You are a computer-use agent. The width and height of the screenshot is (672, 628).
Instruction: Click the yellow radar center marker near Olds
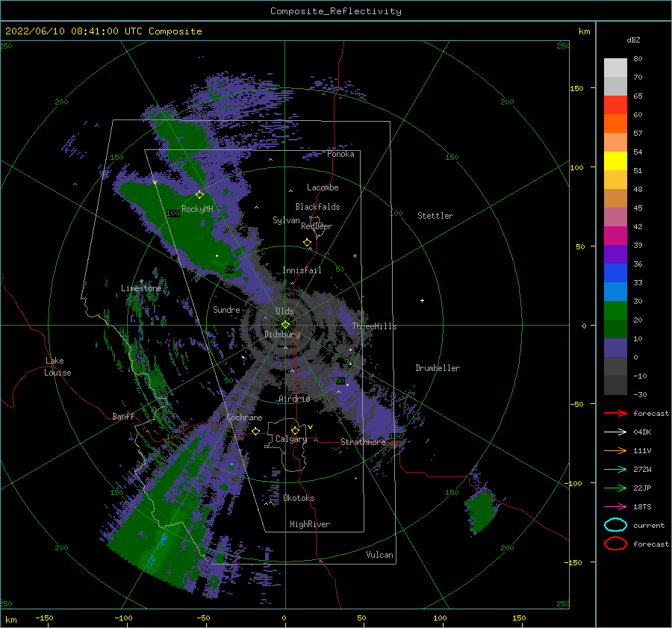[x=285, y=325]
